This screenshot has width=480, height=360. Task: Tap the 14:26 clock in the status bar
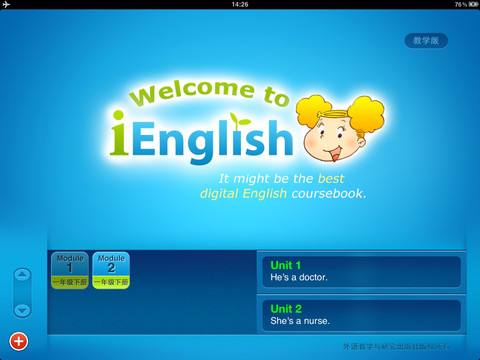[240, 4]
